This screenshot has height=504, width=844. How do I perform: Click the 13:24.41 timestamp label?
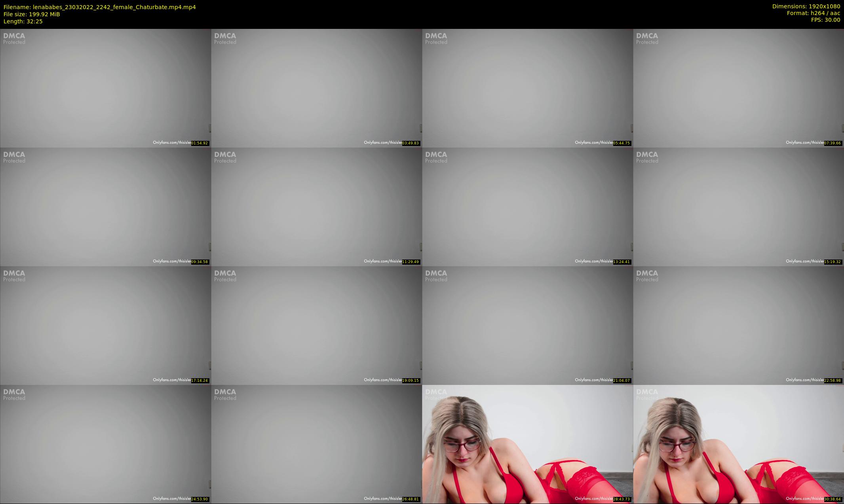622,262
